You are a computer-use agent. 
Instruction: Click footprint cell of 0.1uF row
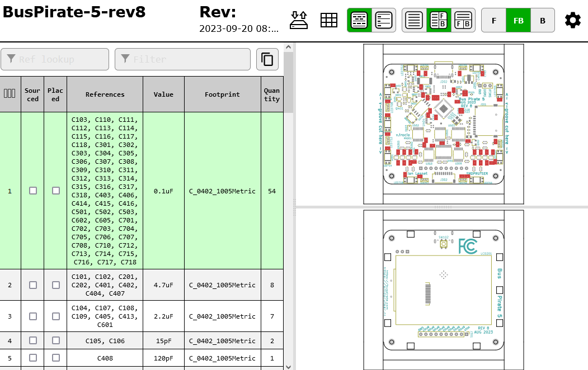[222, 191]
